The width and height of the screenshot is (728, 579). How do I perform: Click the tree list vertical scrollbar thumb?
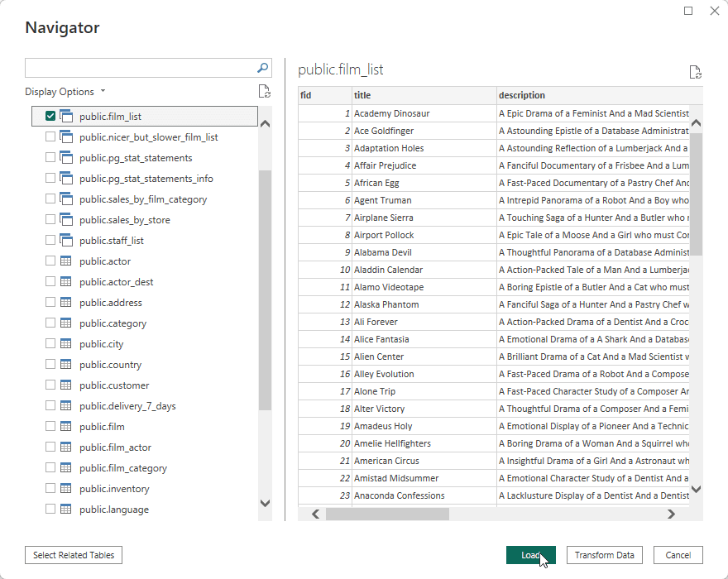tap(265, 290)
